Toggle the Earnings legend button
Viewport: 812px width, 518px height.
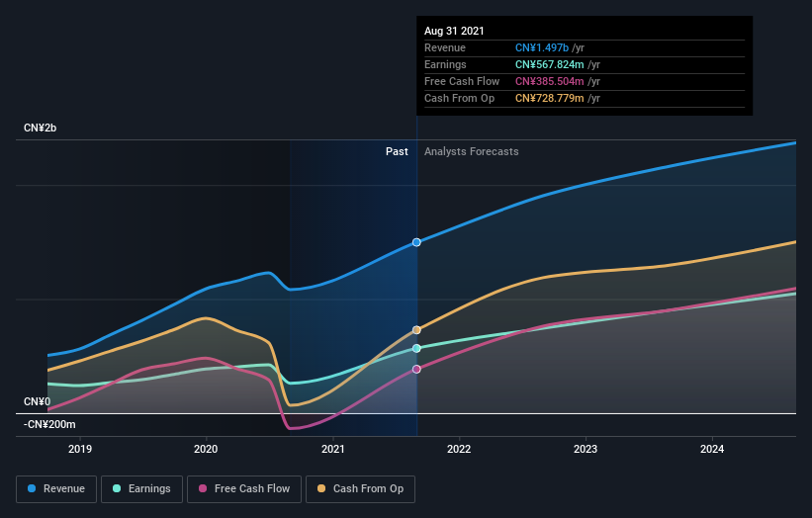tap(141, 489)
